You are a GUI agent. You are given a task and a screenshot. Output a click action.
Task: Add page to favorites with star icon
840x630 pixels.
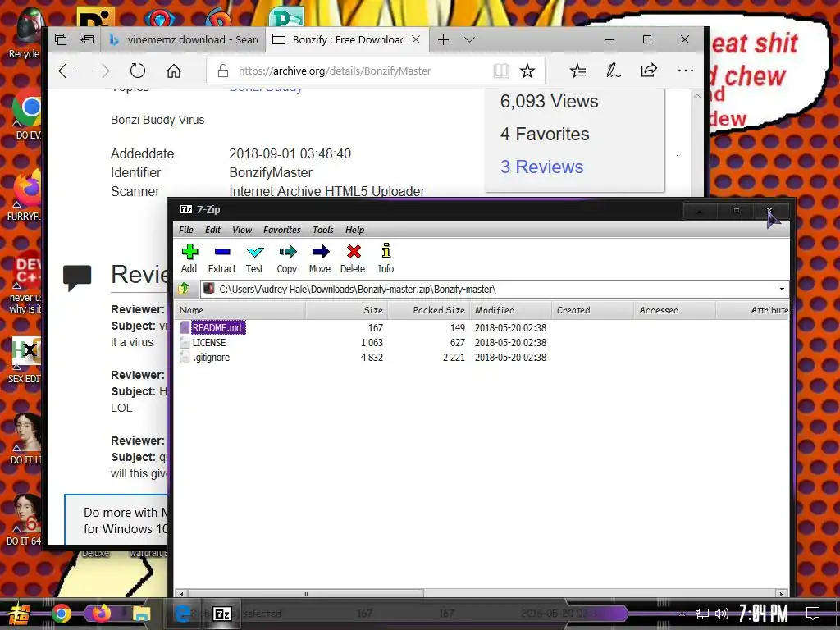pyautogui.click(x=527, y=71)
